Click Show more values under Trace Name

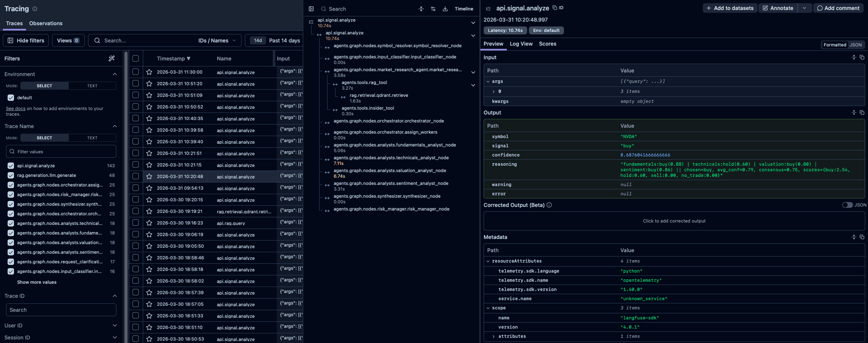click(x=37, y=282)
